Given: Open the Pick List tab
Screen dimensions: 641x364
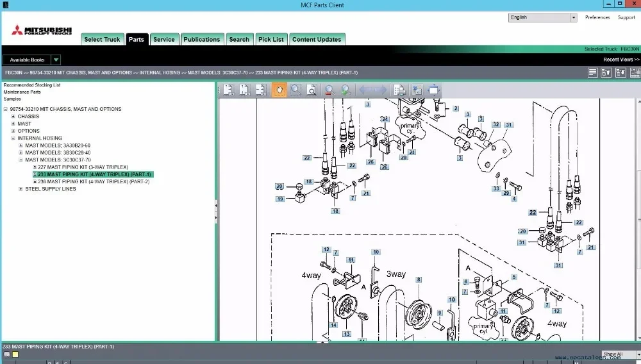Looking at the screenshot, I should (x=271, y=39).
